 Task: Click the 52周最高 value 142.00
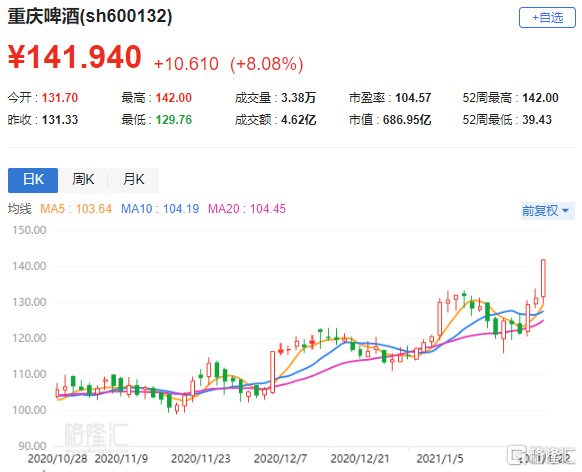(x=540, y=98)
